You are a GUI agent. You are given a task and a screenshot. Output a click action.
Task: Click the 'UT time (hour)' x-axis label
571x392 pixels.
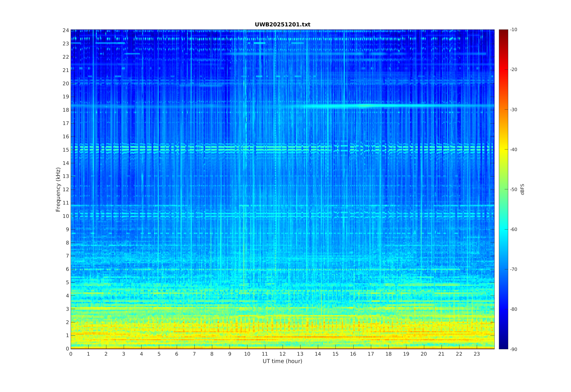point(282,361)
